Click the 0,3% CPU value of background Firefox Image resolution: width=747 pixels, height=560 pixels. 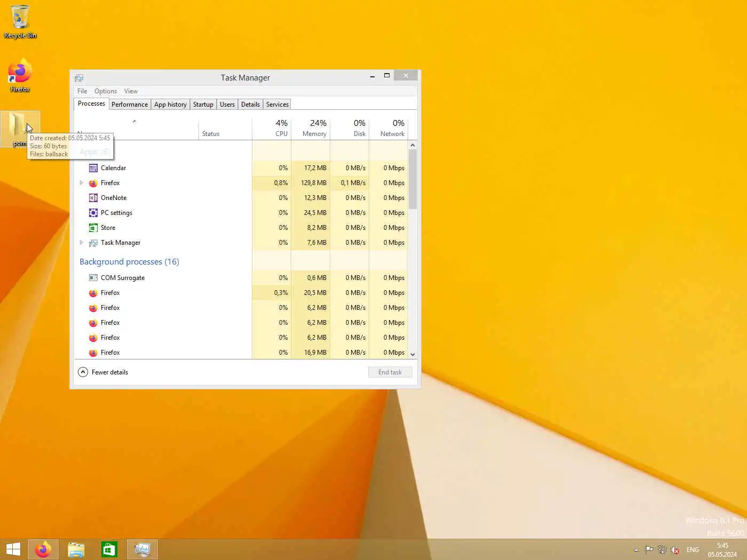pyautogui.click(x=281, y=293)
